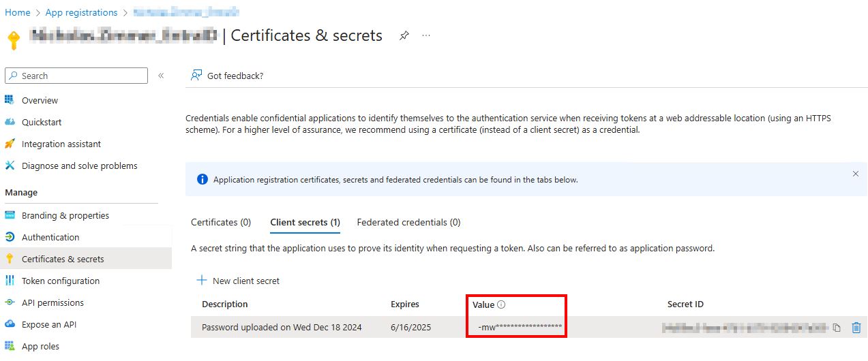Open Overview in the left menu
Image resolution: width=868 pixels, height=361 pixels.
40,100
